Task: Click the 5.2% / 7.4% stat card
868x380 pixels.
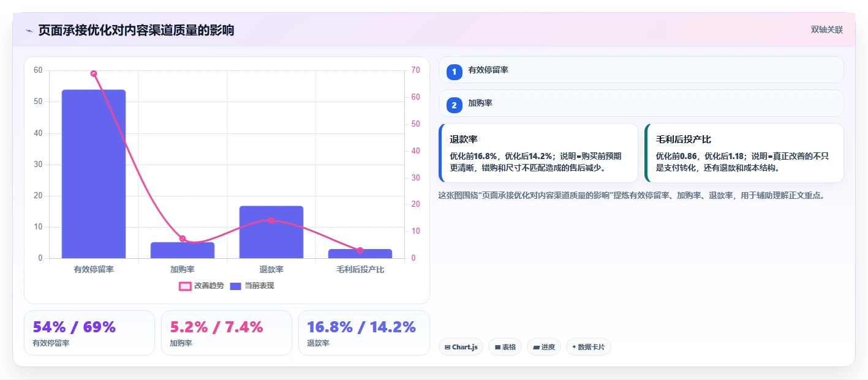Action: [x=227, y=333]
